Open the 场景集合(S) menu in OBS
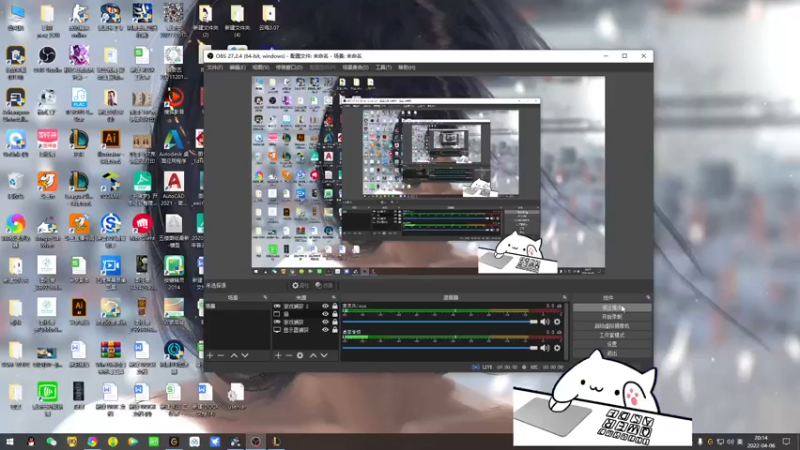The width and height of the screenshot is (800, 450). coord(355,67)
